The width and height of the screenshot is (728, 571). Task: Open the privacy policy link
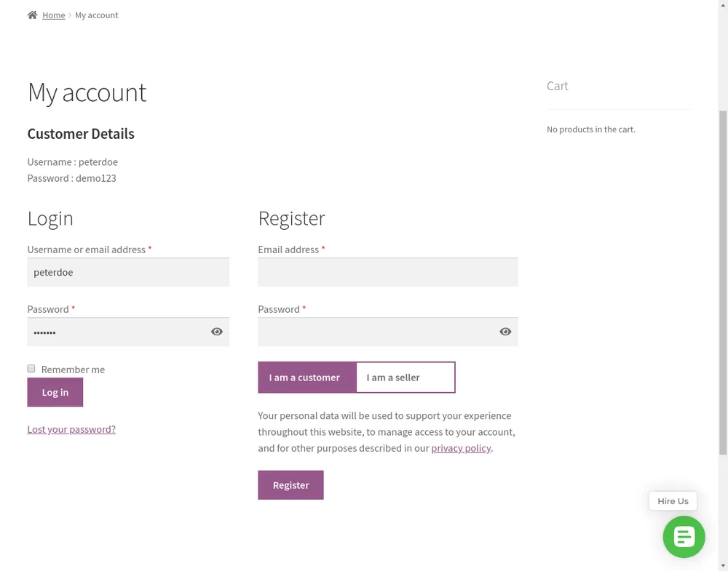461,448
